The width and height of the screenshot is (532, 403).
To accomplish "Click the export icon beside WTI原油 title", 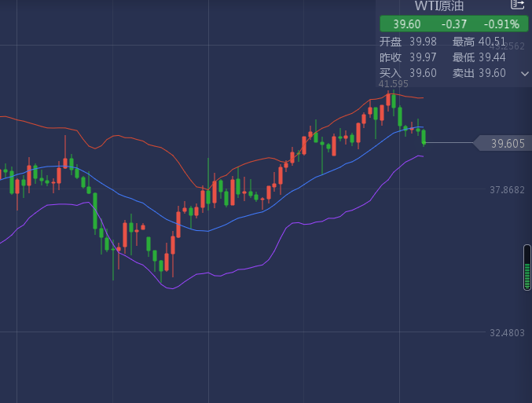I will (517, 5).
